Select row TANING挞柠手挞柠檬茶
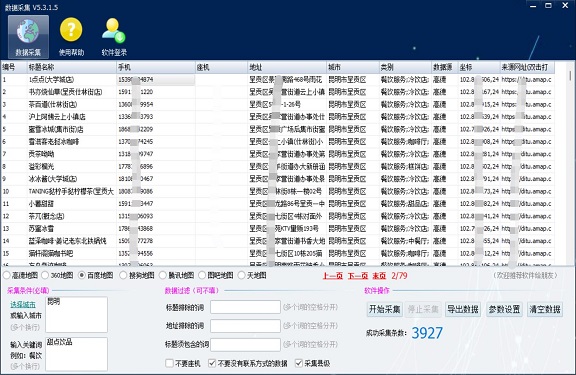The image size is (576, 375). click(278, 191)
